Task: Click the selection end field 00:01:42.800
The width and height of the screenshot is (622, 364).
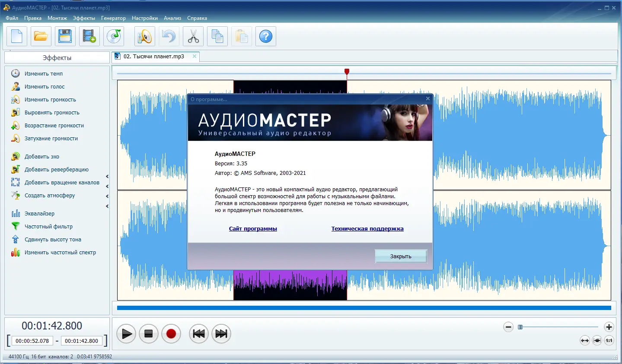Action: tap(82, 341)
